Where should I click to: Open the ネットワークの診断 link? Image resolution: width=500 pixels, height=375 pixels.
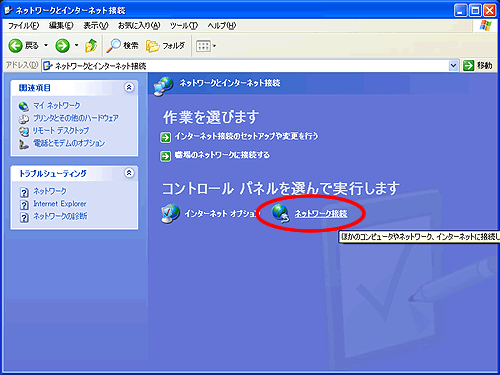60,216
